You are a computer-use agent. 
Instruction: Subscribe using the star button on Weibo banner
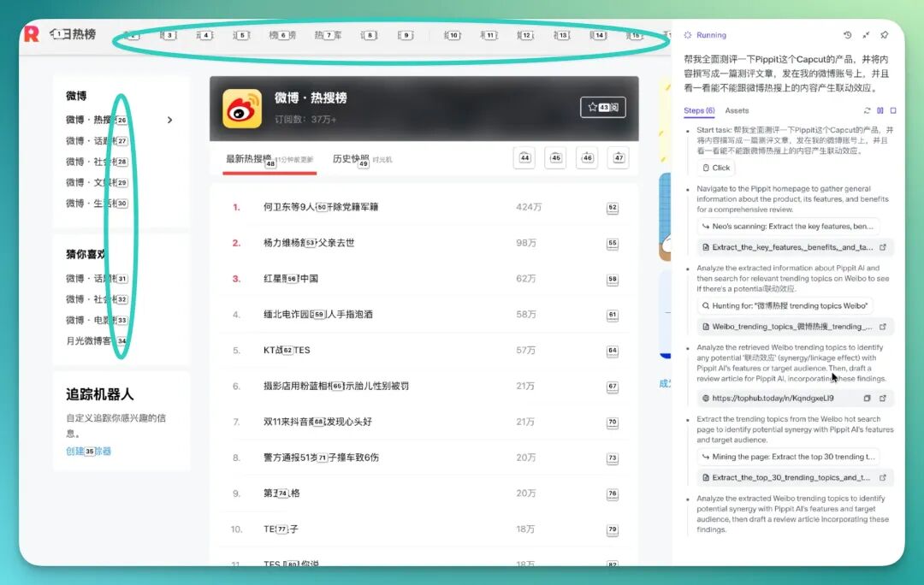tap(602, 107)
